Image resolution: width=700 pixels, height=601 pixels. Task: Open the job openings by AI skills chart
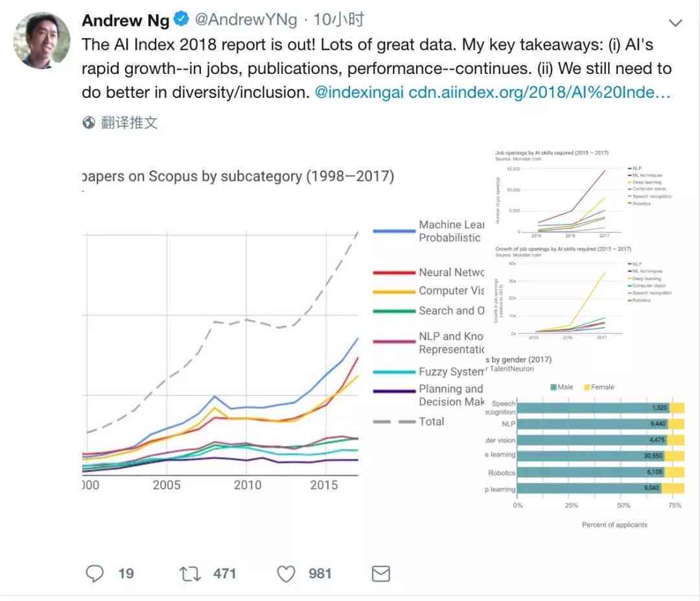583,194
